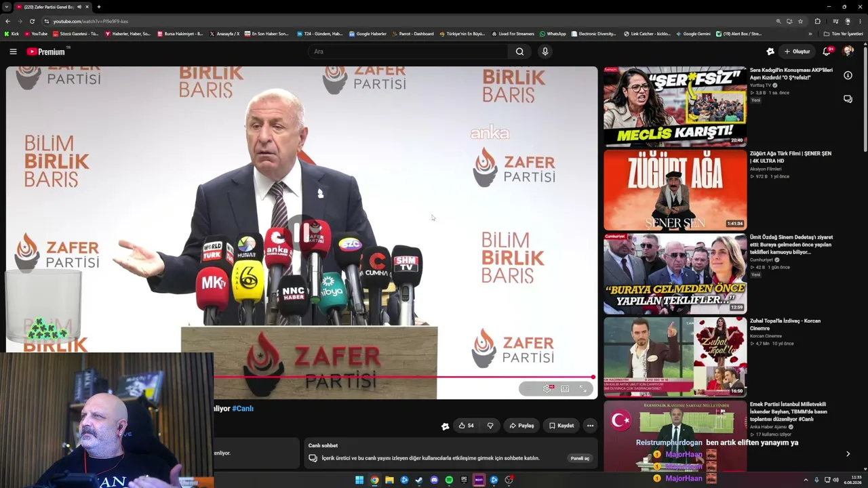Click the Yurttaş TV channel name
The height and width of the screenshot is (488, 868).
tap(762, 85)
